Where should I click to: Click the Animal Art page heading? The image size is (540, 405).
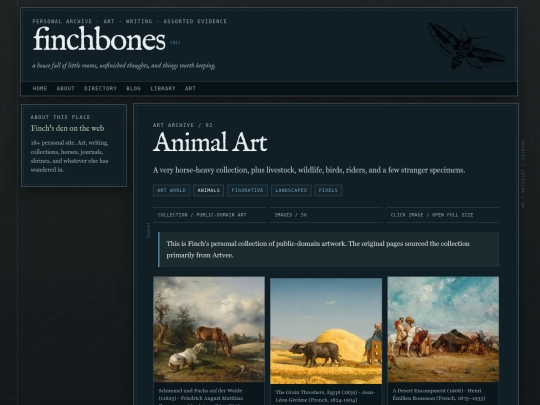[210, 142]
